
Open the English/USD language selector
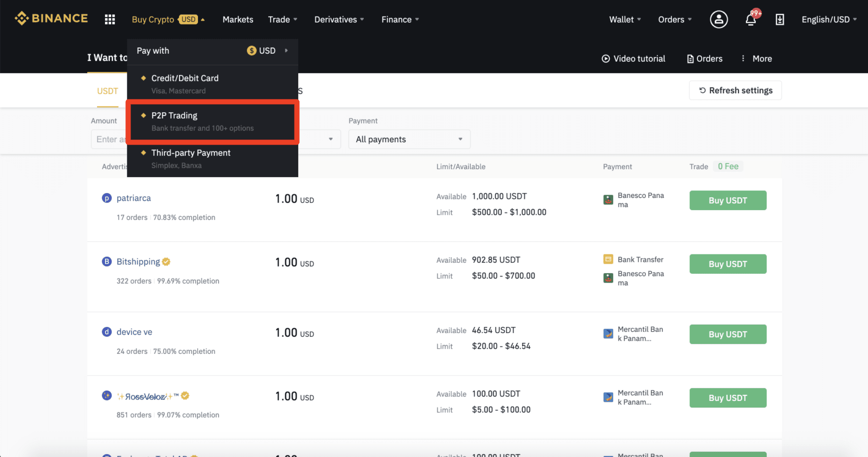click(x=829, y=19)
